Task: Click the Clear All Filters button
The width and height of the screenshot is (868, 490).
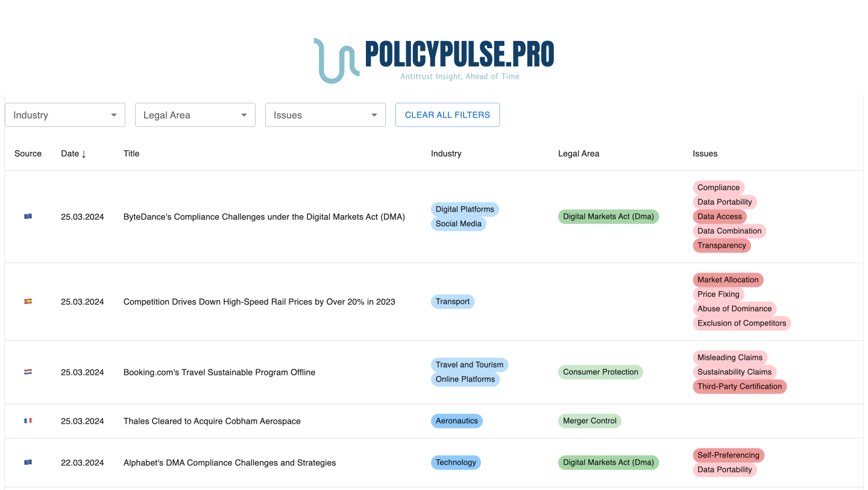Action: pos(447,115)
